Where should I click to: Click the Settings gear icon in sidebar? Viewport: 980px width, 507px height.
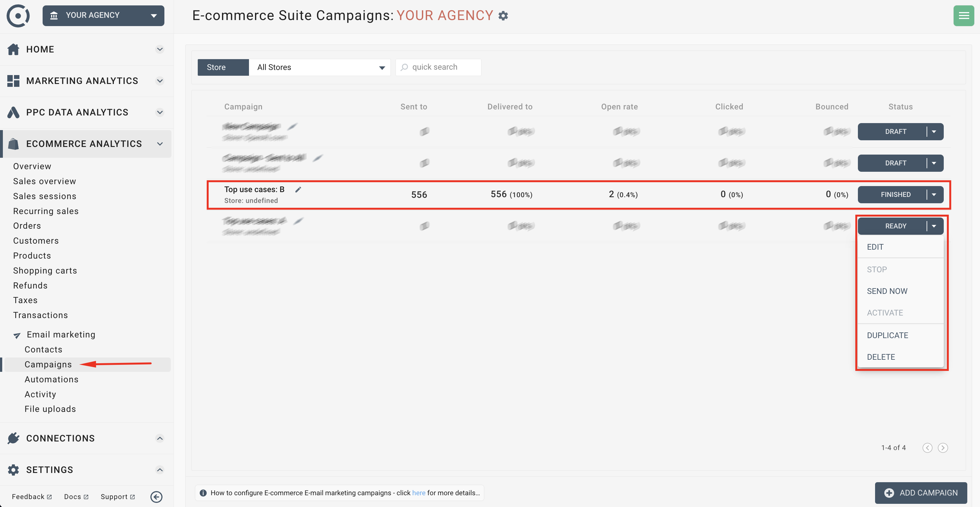[13, 470]
